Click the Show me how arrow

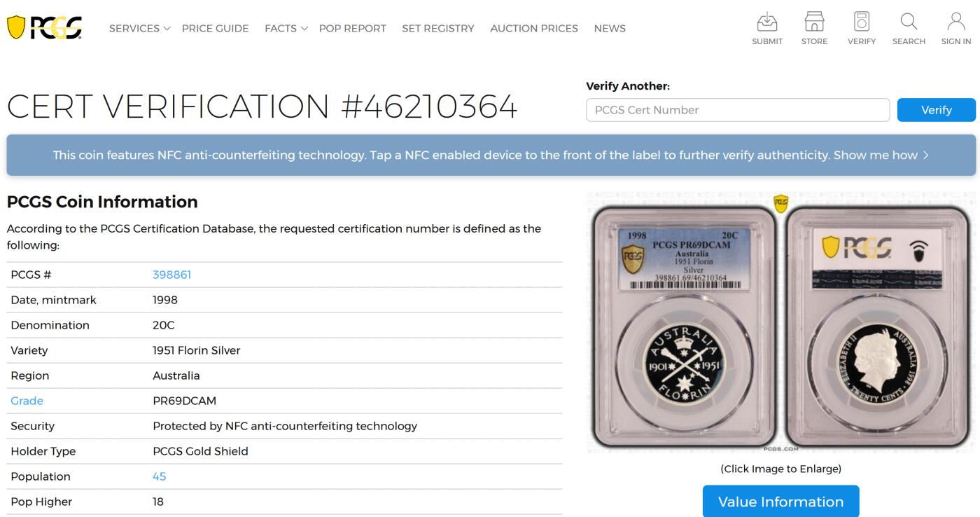925,155
